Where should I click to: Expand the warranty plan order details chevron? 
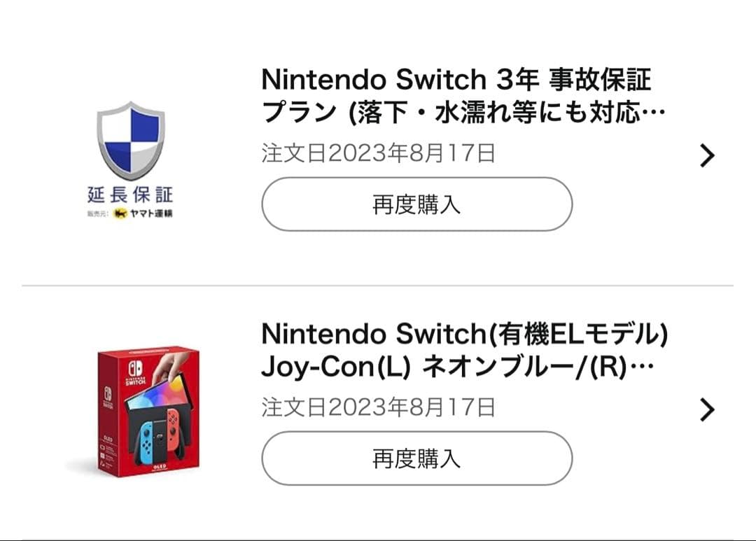[708, 154]
